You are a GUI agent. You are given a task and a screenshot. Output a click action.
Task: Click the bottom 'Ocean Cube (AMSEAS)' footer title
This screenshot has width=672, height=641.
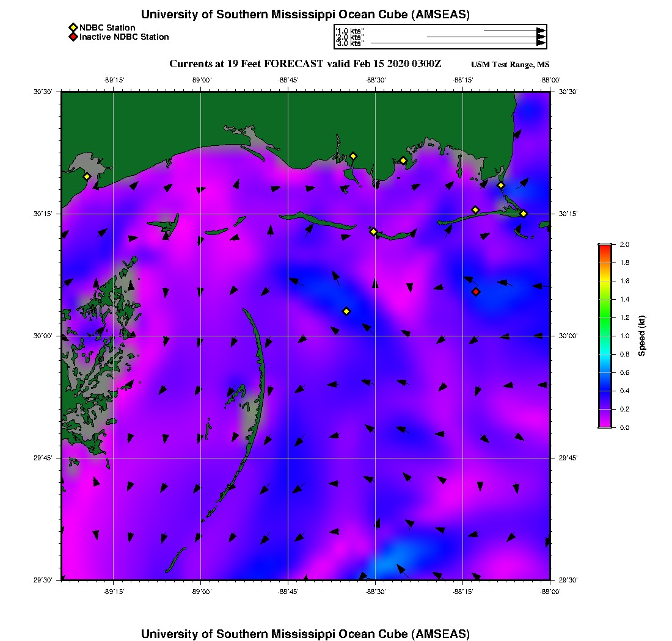pos(305,634)
